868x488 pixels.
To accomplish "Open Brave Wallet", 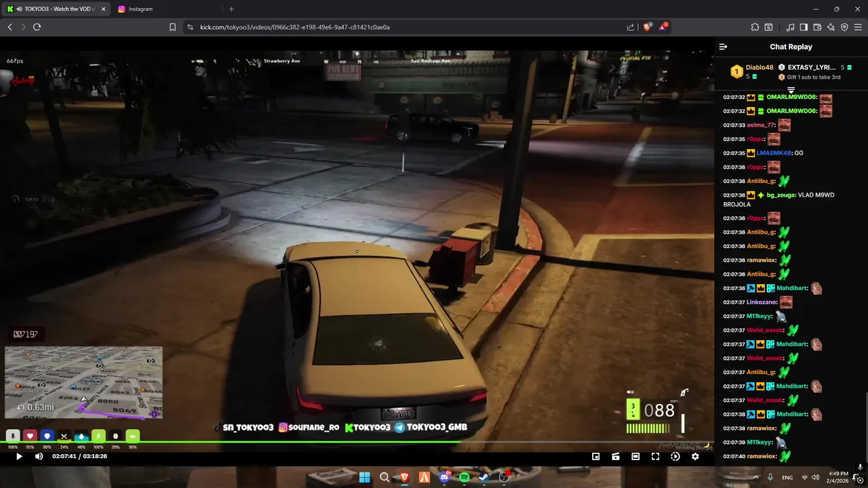I will (817, 27).
